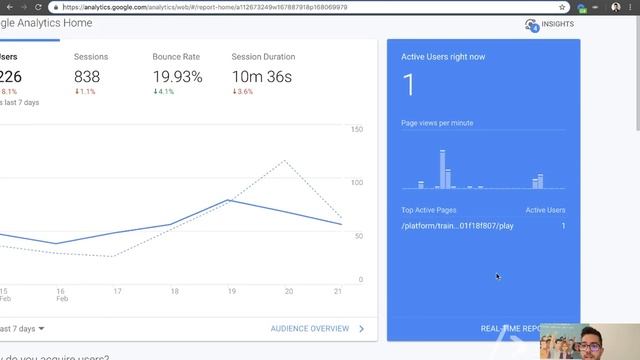
Task: Click the Top Active Pages header
Action: point(429,210)
